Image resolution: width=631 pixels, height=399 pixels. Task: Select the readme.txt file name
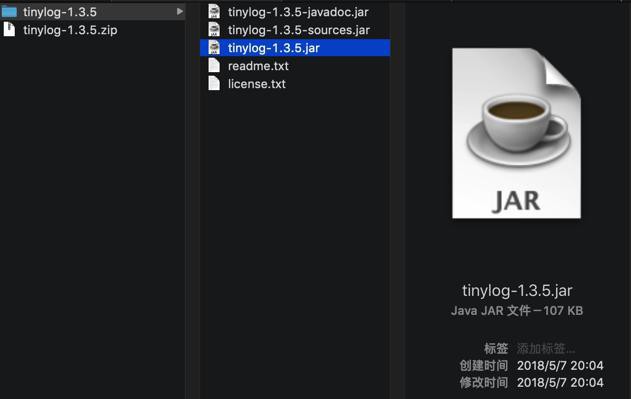258,66
